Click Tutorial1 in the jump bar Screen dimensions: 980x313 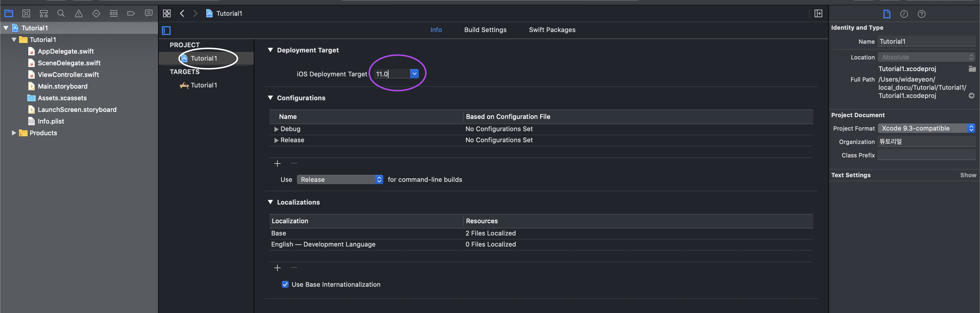229,14
